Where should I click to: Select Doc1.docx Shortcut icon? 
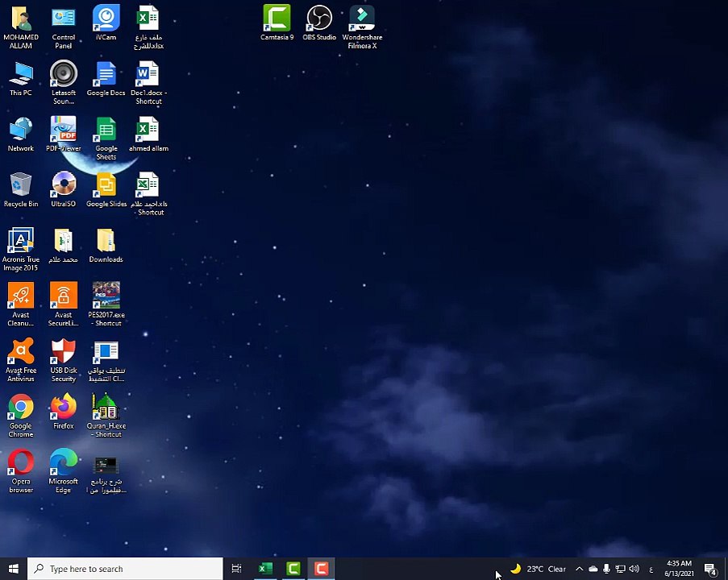click(148, 83)
